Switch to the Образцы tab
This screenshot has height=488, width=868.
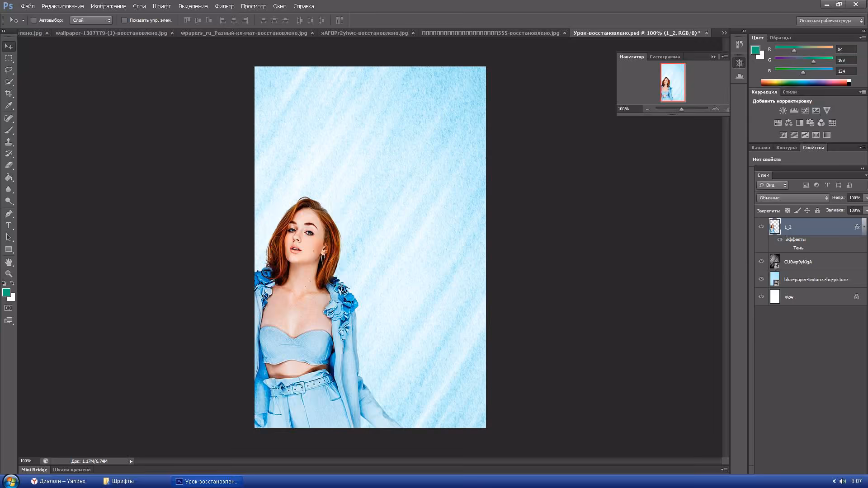pos(780,38)
